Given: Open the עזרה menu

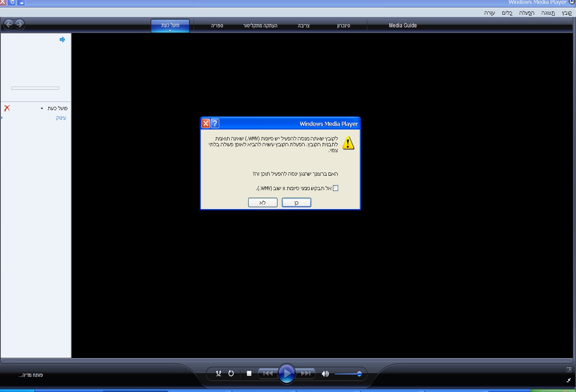Looking at the screenshot, I should click(x=490, y=13).
